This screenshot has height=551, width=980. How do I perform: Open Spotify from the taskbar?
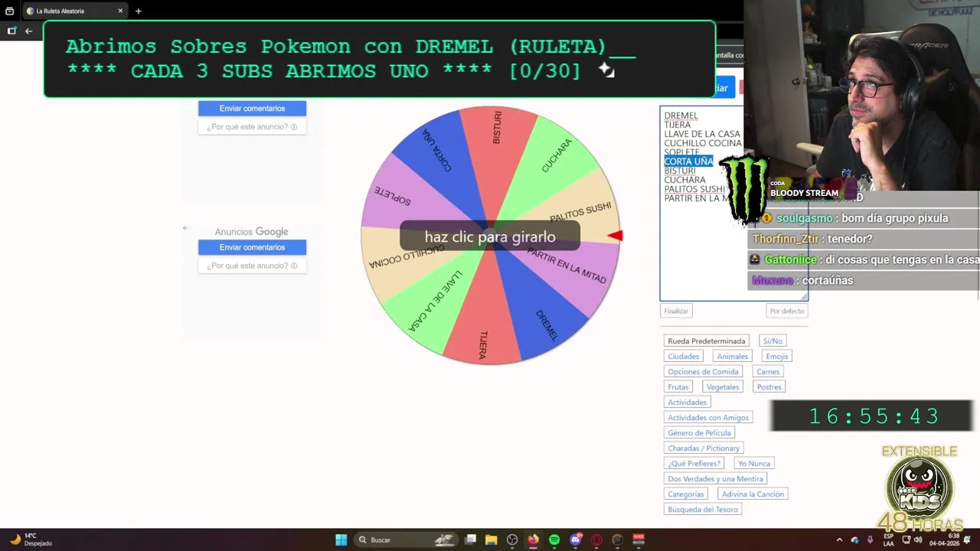554,540
